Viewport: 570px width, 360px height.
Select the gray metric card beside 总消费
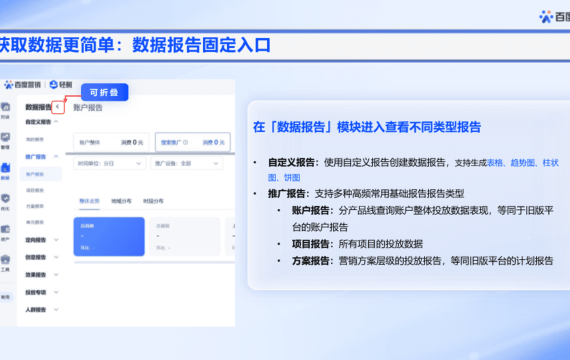pos(185,236)
